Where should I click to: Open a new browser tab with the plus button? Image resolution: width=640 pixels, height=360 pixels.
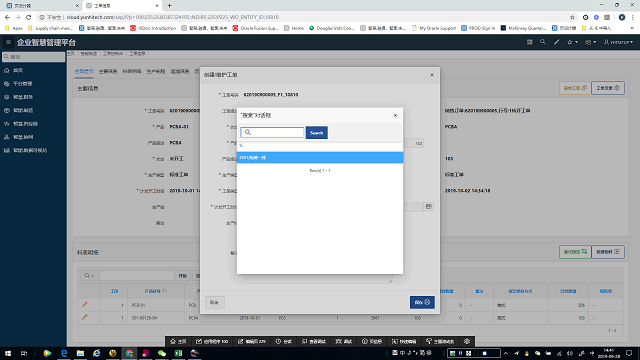point(169,6)
